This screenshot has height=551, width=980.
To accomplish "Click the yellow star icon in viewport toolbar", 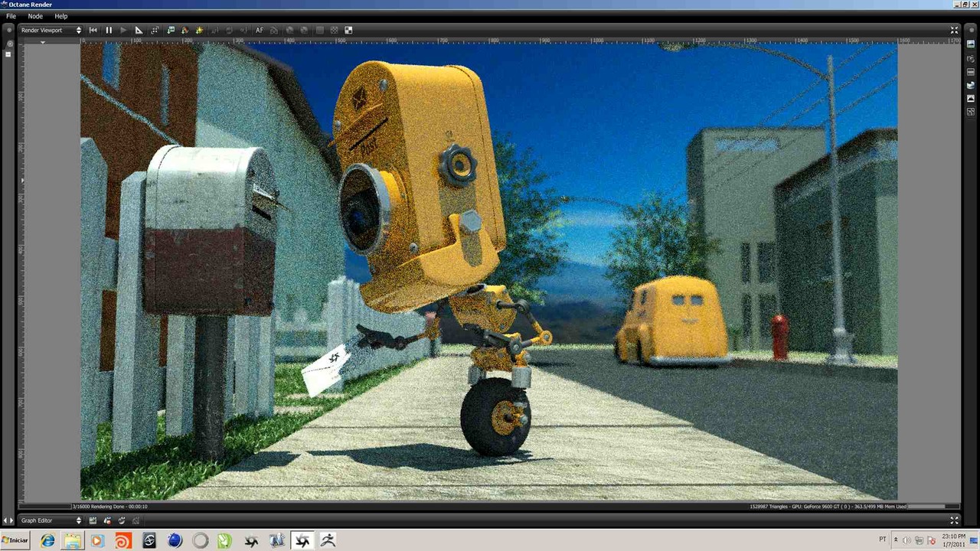I will [x=200, y=31].
